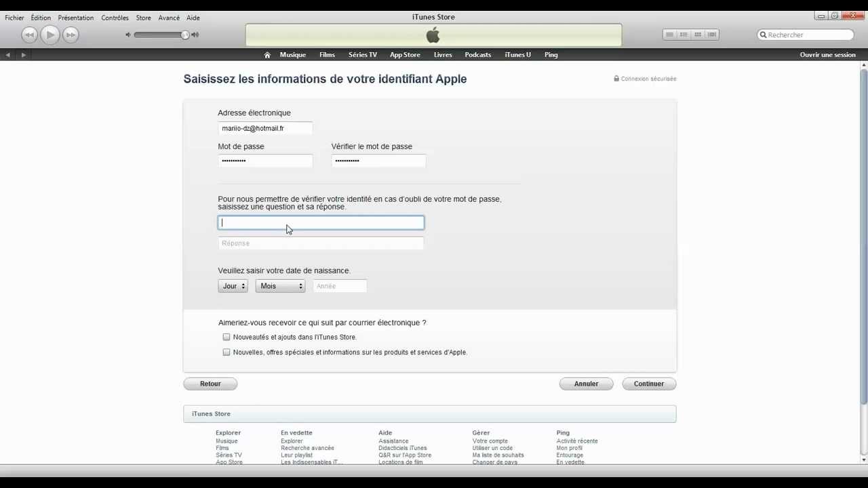Image resolution: width=868 pixels, height=488 pixels.
Task: Open the Édition menu
Action: 41,18
